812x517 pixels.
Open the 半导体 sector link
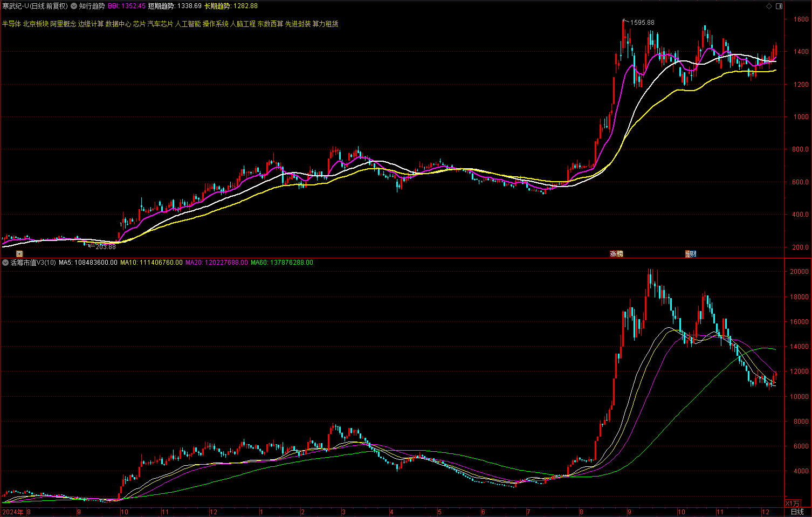[11, 24]
